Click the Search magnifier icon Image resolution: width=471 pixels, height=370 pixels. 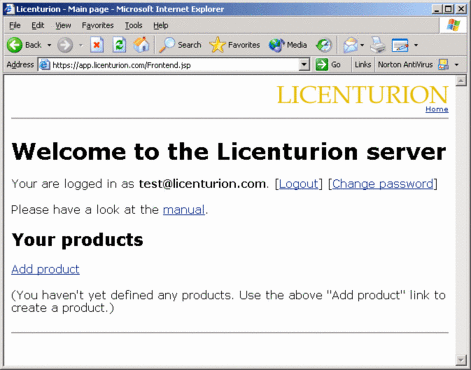point(167,45)
